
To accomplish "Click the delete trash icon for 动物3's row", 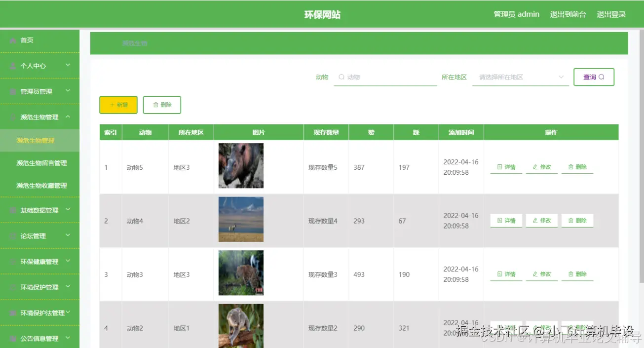I will pyautogui.click(x=570, y=274).
